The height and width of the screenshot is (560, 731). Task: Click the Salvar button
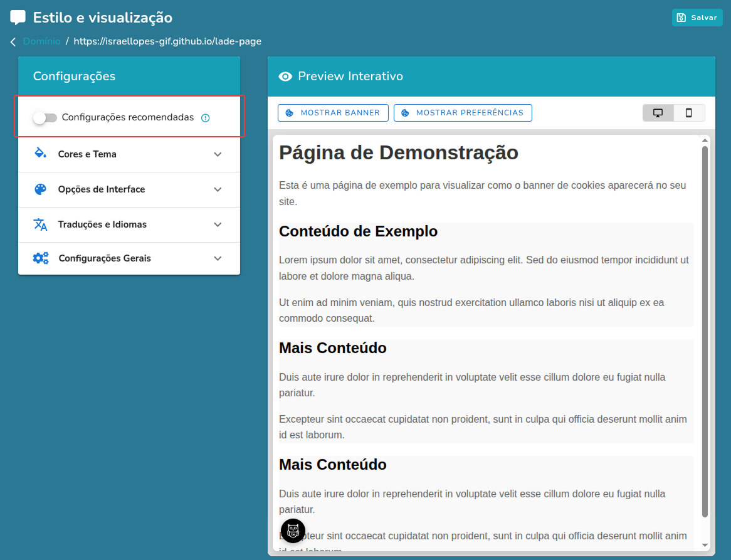pyautogui.click(x=697, y=17)
